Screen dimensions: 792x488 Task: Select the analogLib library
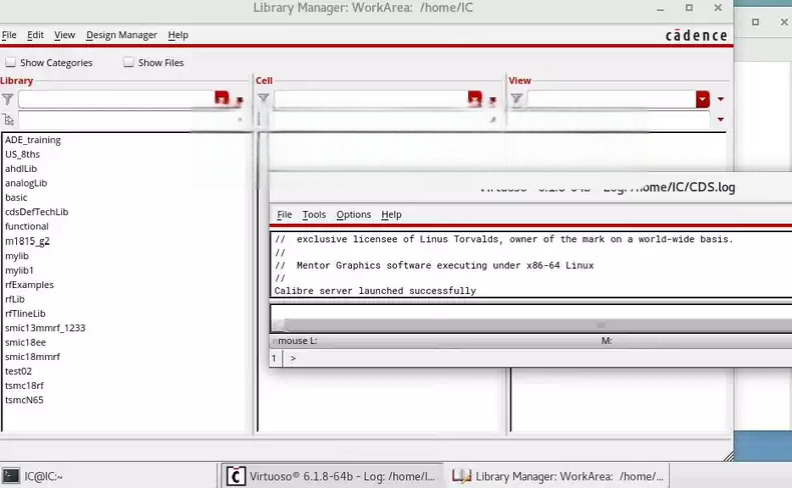point(26,183)
